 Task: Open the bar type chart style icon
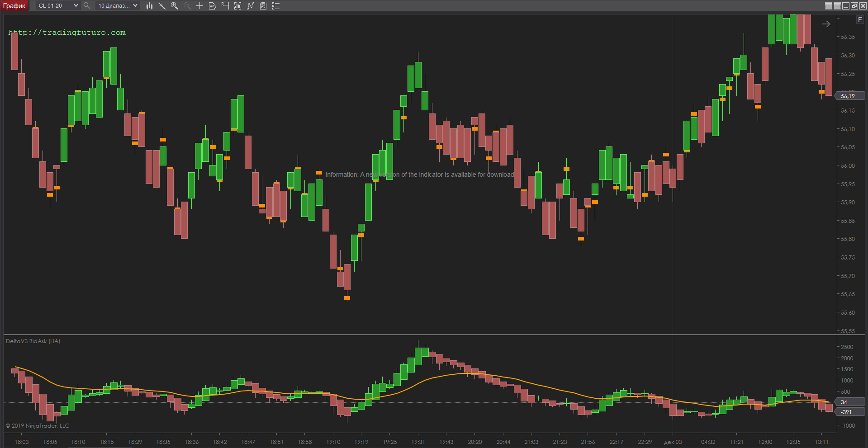pos(149,6)
